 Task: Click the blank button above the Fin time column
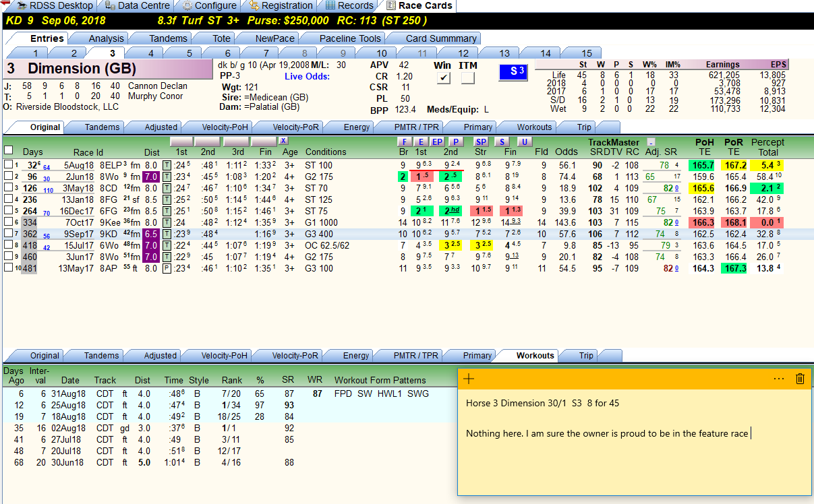click(x=264, y=141)
